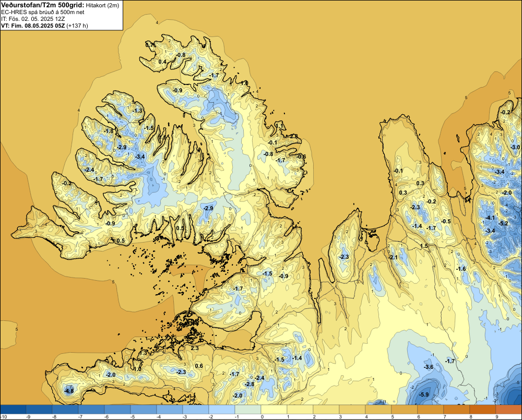The image size is (522, 420).
Task: Click the '(+137 h)' forecast offset text
Action: (77, 26)
